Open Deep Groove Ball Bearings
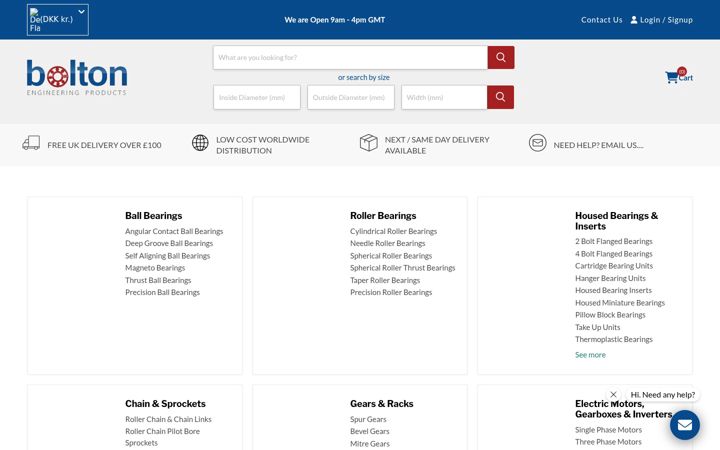Screen dimensions: 720x450 pyautogui.click(x=169, y=243)
